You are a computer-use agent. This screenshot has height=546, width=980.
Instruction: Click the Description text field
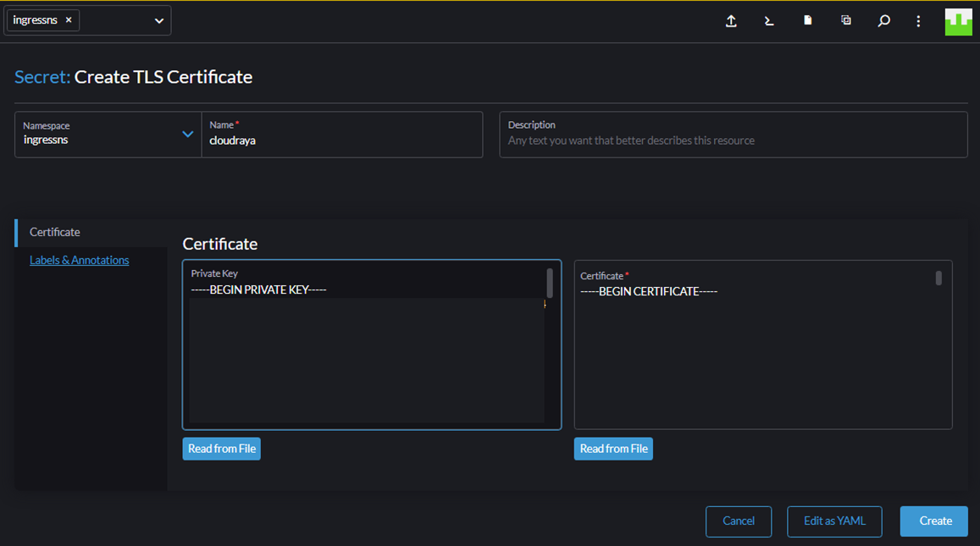(x=734, y=135)
